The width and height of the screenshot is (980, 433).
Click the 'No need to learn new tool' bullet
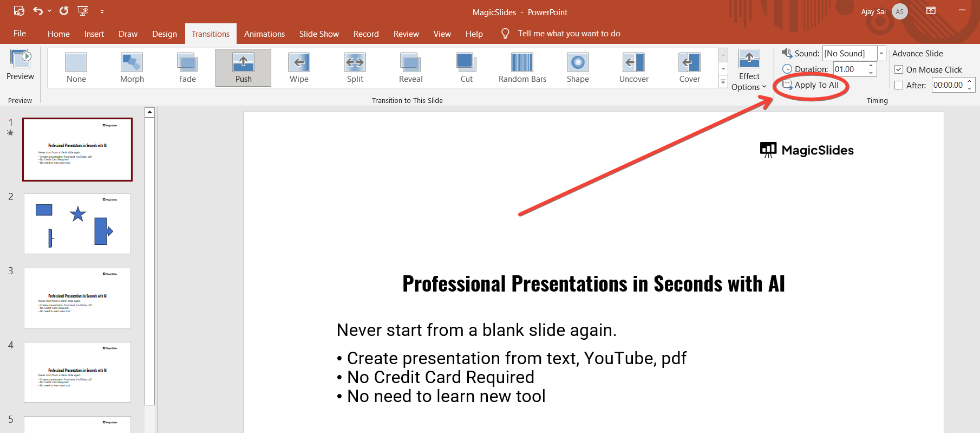pyautogui.click(x=441, y=396)
